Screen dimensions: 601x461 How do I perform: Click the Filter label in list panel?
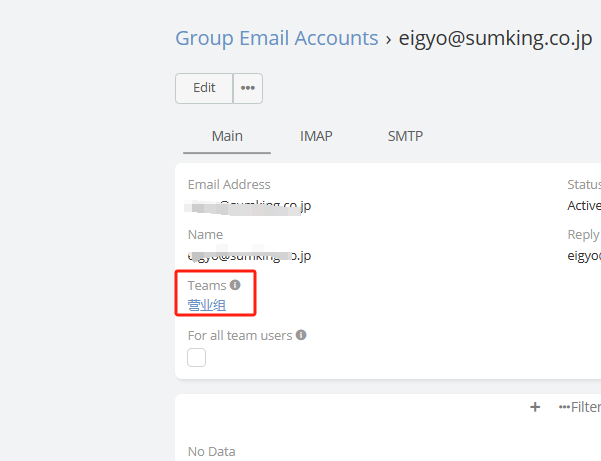pyautogui.click(x=585, y=407)
